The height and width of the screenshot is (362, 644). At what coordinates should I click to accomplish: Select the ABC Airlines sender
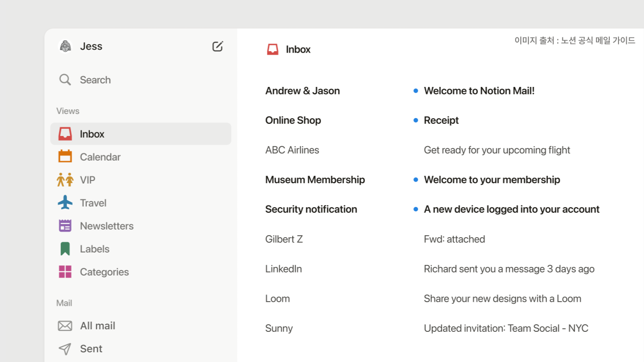[x=292, y=150]
